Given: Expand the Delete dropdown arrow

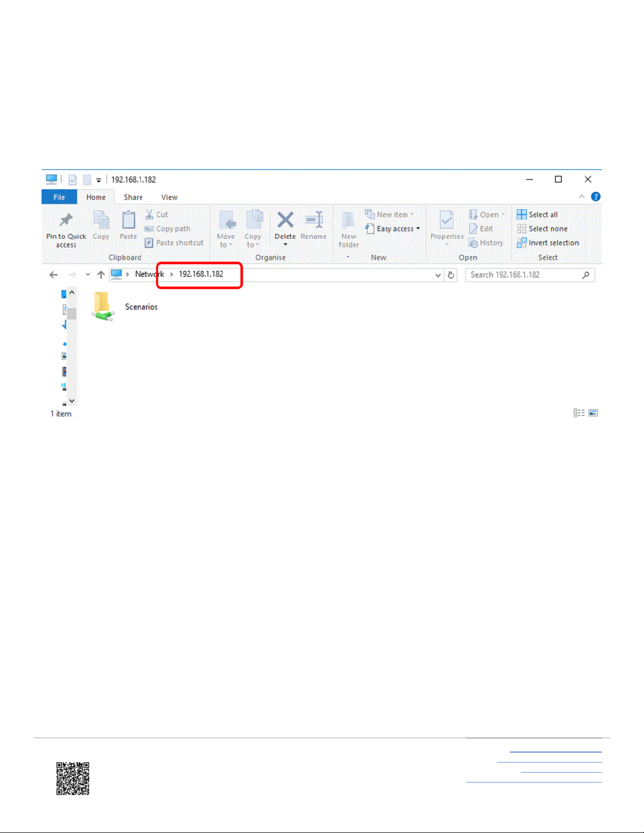Looking at the screenshot, I should pos(285,245).
